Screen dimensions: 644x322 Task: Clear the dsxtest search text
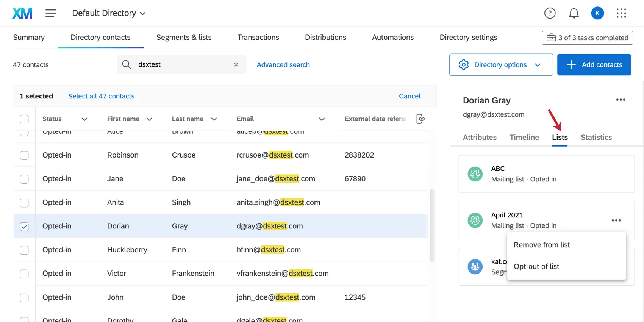236,65
